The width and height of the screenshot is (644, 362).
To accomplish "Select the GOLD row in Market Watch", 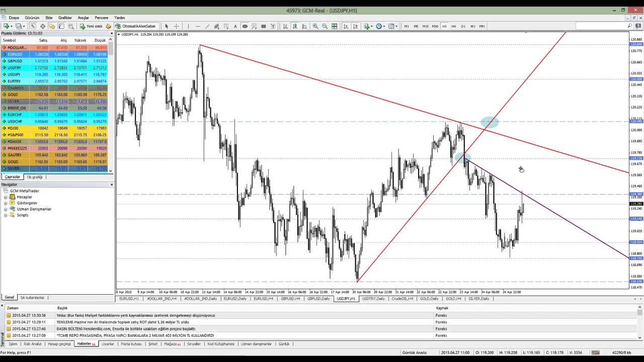I will (x=54, y=95).
